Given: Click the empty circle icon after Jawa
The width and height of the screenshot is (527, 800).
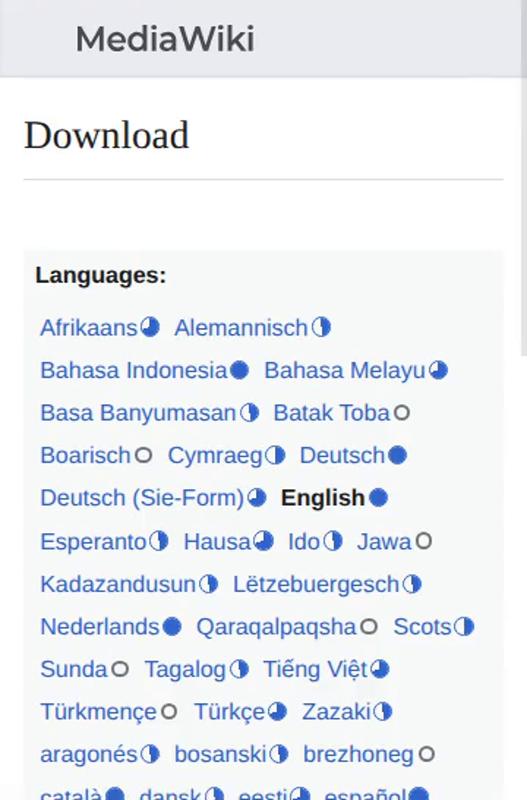Looking at the screenshot, I should (x=423, y=541).
